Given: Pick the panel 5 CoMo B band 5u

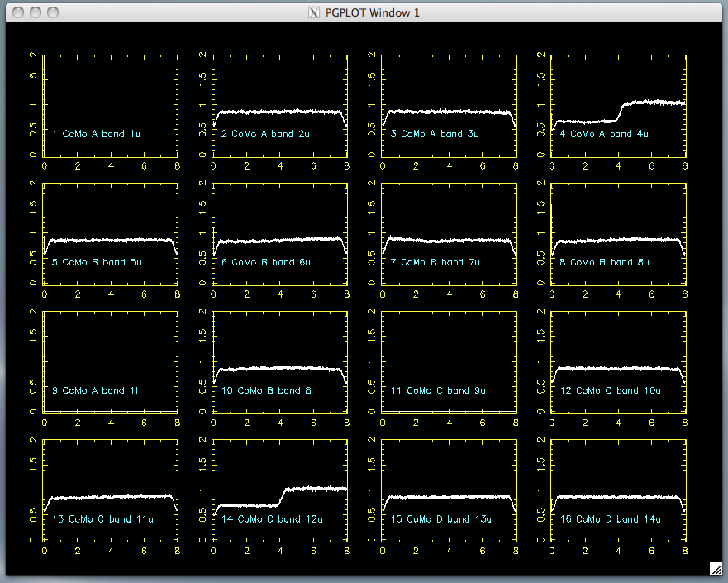Looking at the screenshot, I should [111, 234].
